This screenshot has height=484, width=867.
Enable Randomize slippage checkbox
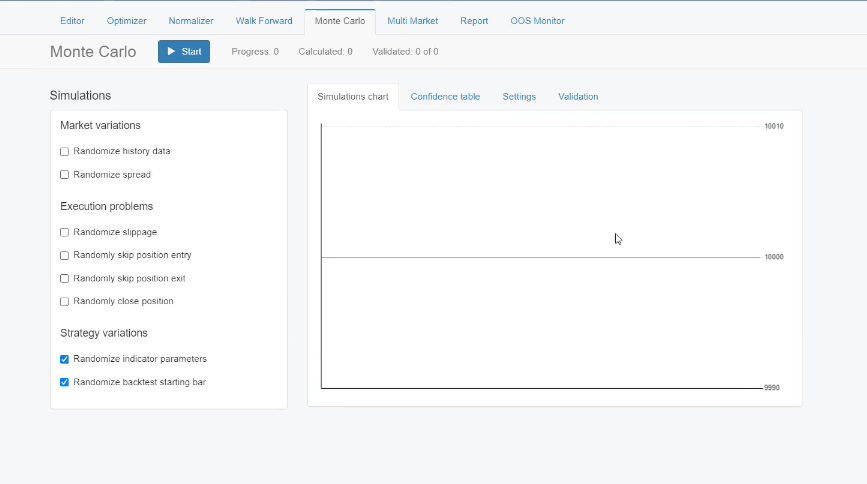coord(65,232)
